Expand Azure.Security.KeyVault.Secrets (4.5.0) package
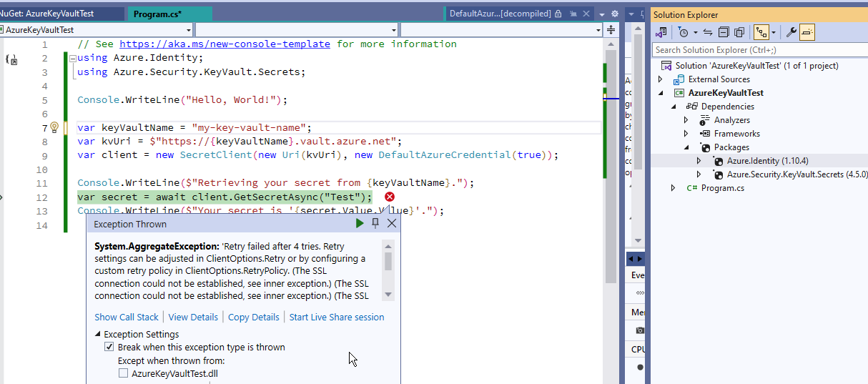 tap(699, 174)
